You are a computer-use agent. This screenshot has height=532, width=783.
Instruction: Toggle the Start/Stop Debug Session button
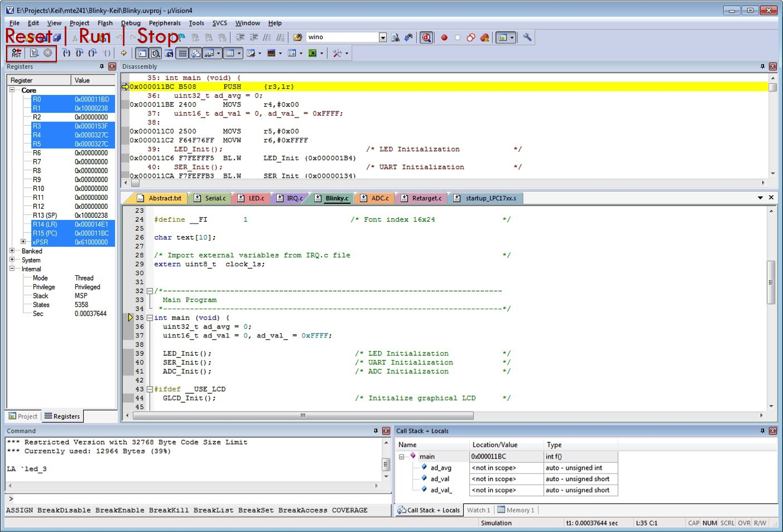tap(426, 37)
